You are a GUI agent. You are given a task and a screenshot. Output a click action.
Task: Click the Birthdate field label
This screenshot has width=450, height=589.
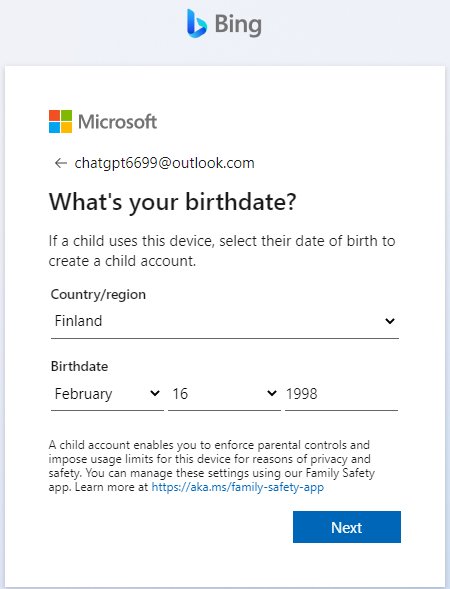[x=79, y=366]
